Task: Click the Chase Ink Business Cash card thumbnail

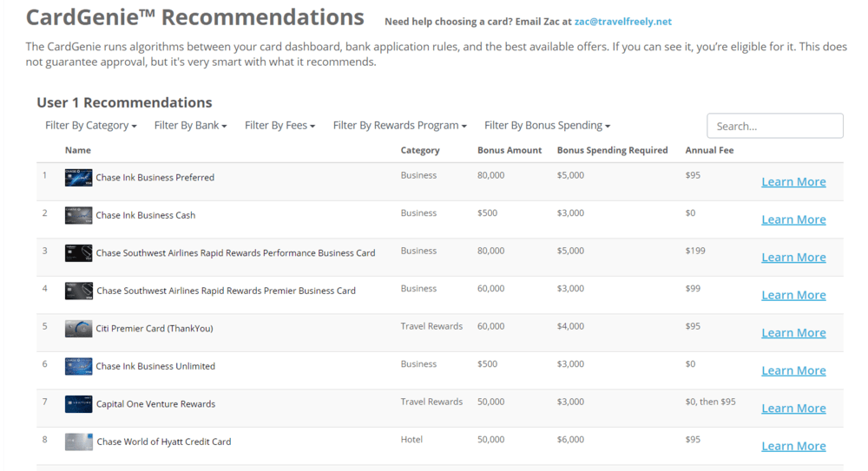Action: [x=78, y=215]
